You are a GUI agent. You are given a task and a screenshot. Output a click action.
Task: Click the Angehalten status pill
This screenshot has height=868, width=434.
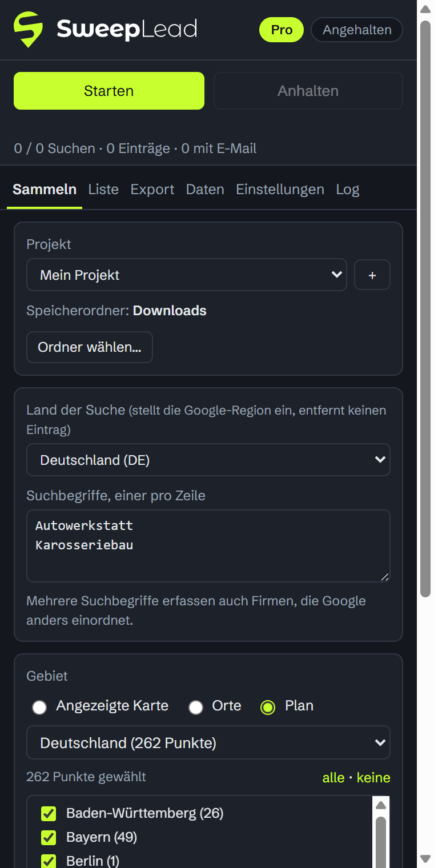[x=357, y=30]
